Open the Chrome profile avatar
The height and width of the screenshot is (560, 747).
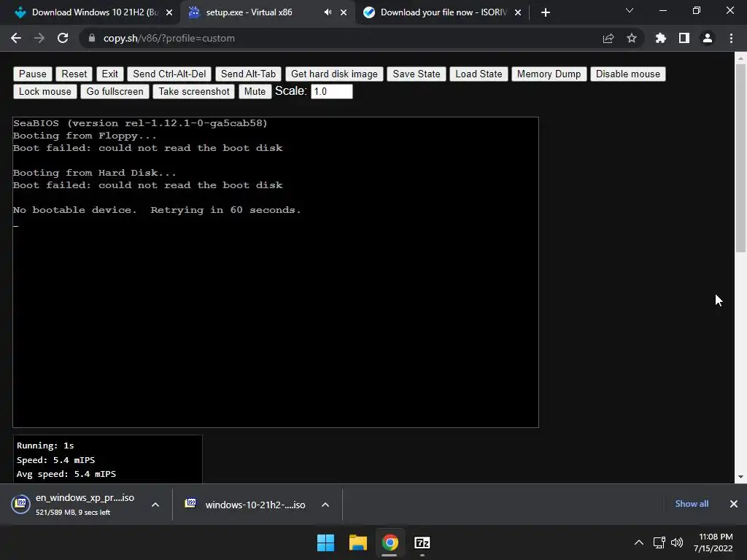pos(708,38)
